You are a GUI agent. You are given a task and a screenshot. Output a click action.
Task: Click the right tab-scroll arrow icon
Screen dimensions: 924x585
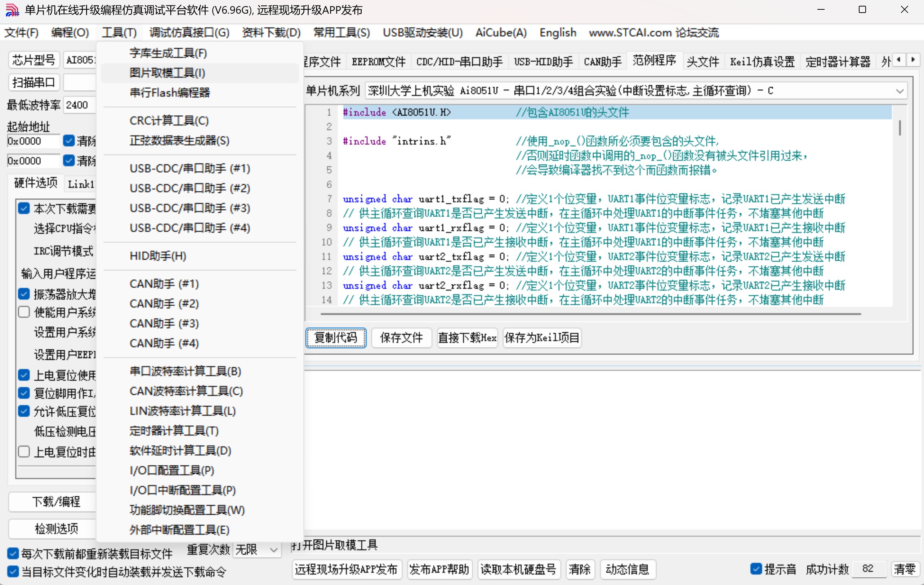(x=914, y=60)
